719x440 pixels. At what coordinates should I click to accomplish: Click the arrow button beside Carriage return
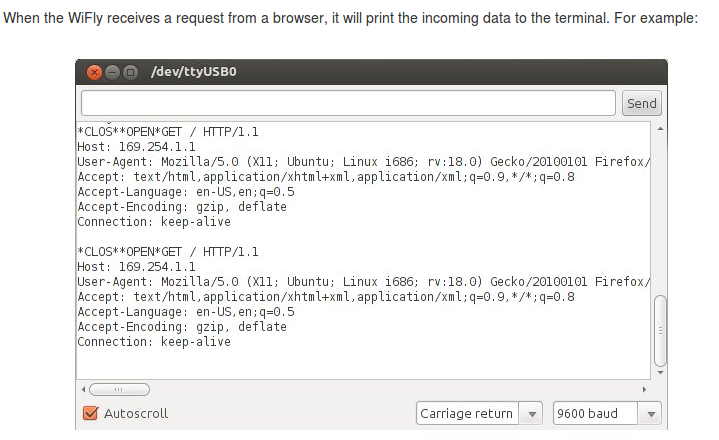click(x=533, y=413)
